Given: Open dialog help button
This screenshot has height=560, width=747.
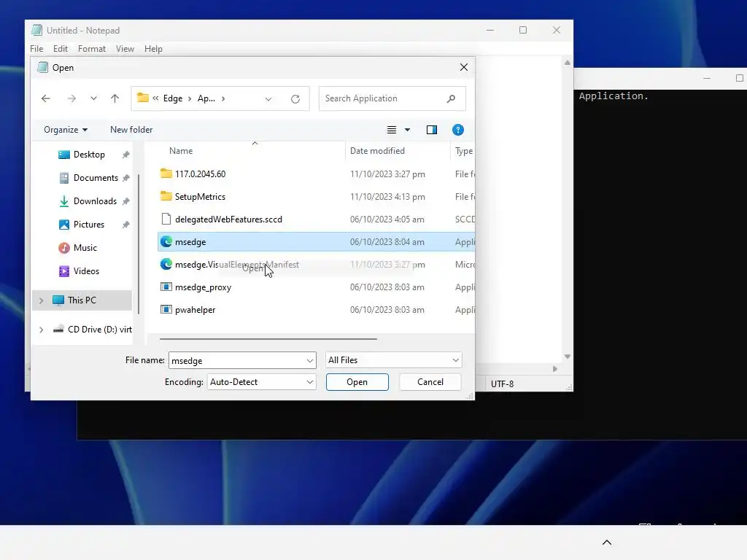Looking at the screenshot, I should (x=458, y=130).
